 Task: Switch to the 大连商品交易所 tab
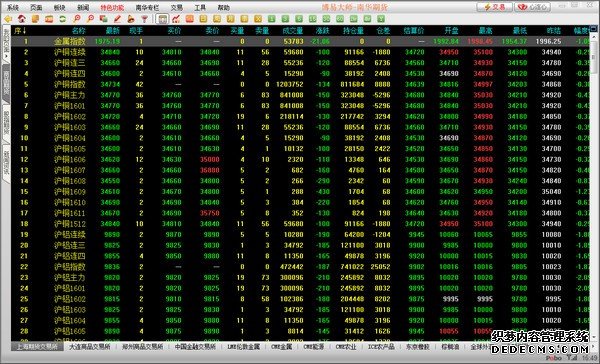(90, 347)
